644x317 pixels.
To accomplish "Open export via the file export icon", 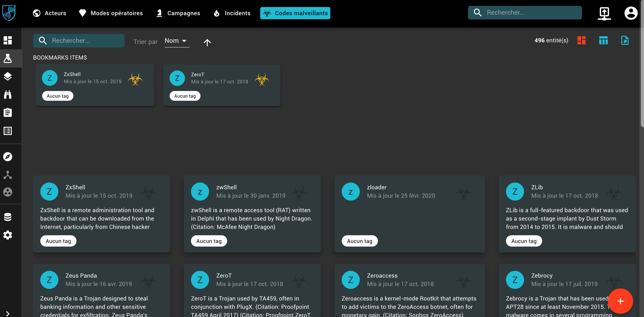I will coord(625,40).
